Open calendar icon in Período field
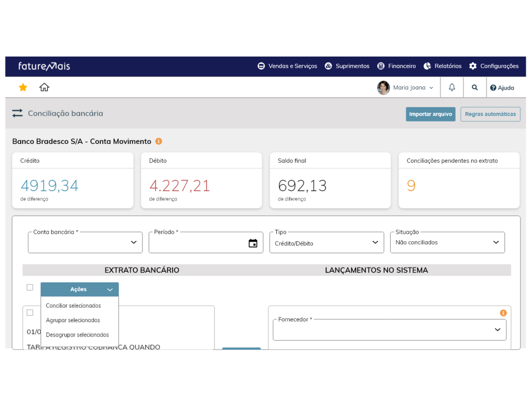The height and width of the screenshot is (399, 532). pyautogui.click(x=253, y=243)
